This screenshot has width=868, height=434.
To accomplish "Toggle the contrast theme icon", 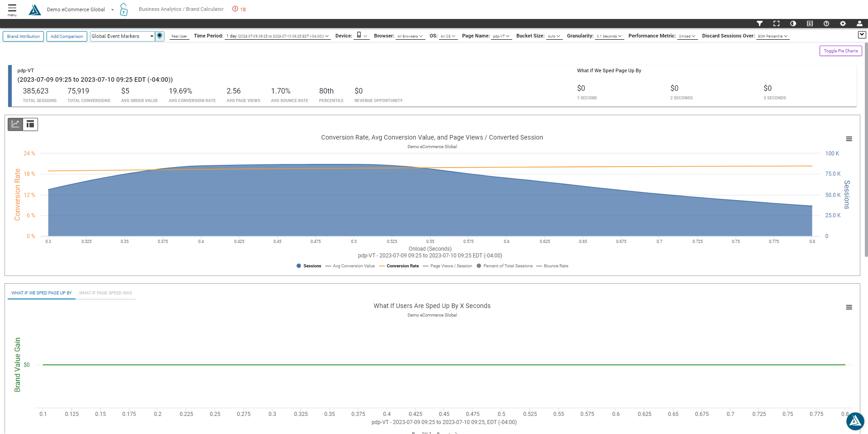I will pos(793,23).
